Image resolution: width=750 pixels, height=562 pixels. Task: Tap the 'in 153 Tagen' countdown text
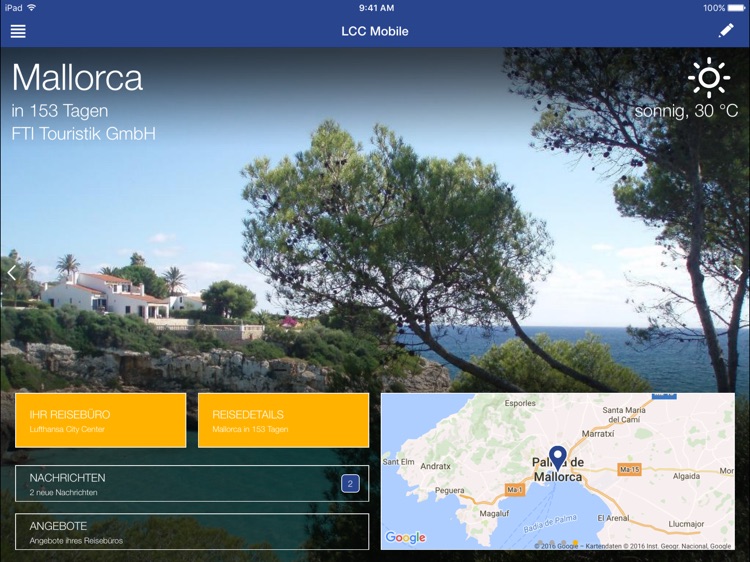(60, 111)
